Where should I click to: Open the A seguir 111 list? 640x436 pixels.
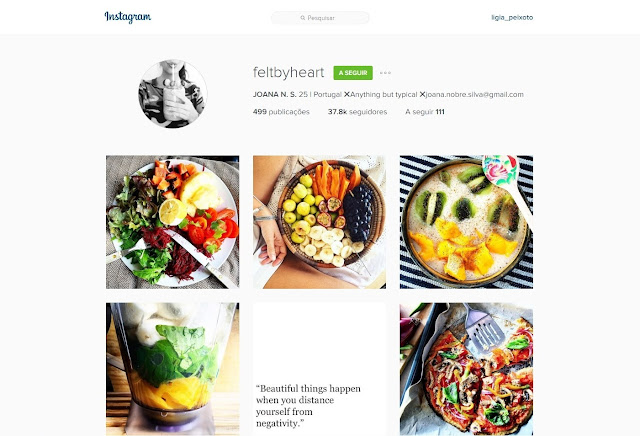coord(425,111)
